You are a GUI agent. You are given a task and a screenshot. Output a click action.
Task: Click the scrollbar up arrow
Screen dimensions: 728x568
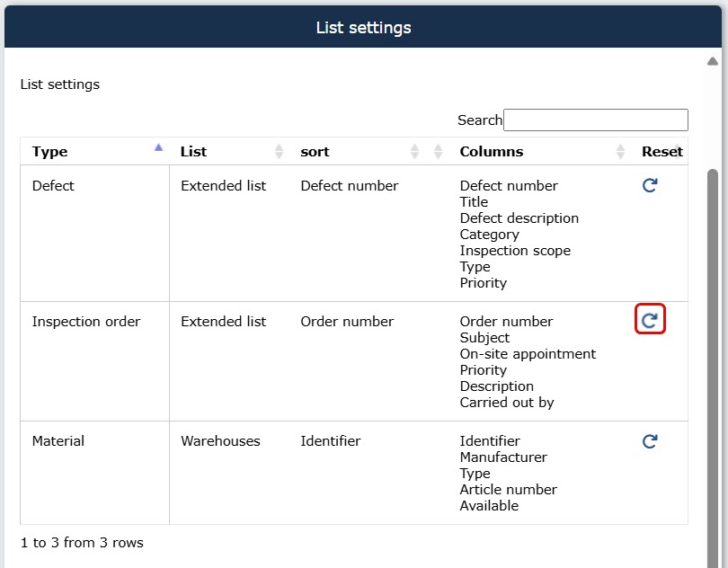coord(713,62)
